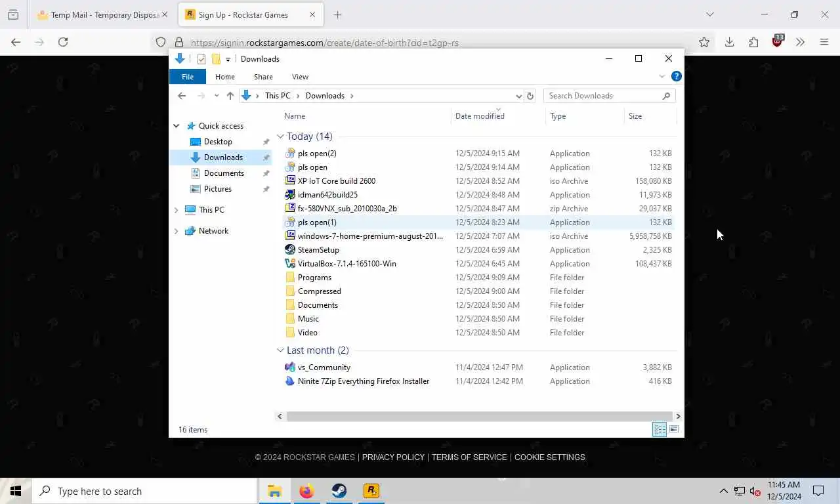
Task: Click the Search Downloads field
Action: 609,96
